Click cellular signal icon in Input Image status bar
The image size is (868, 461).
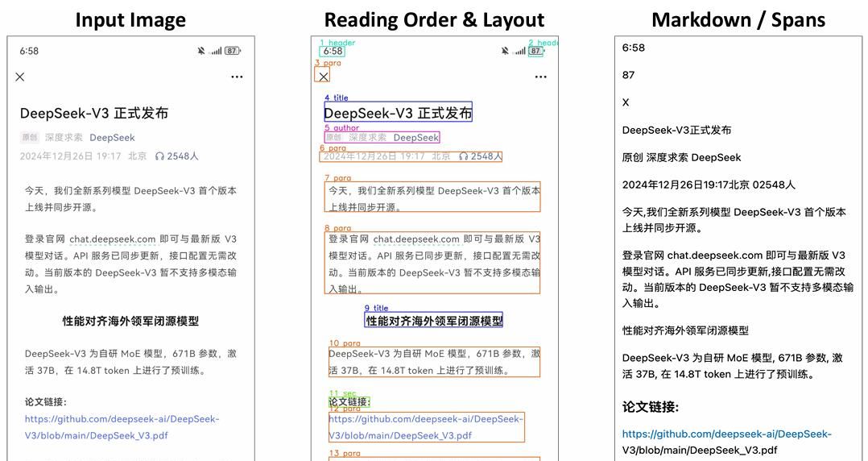[215, 51]
